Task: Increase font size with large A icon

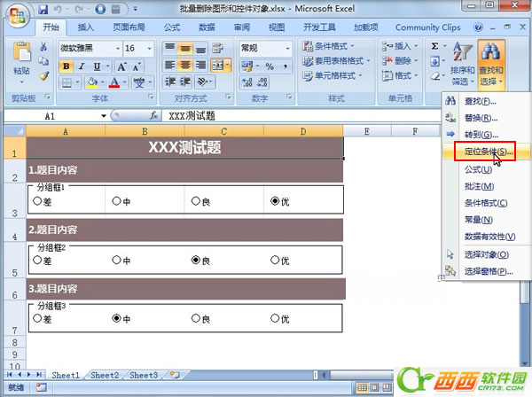Action: point(121,66)
